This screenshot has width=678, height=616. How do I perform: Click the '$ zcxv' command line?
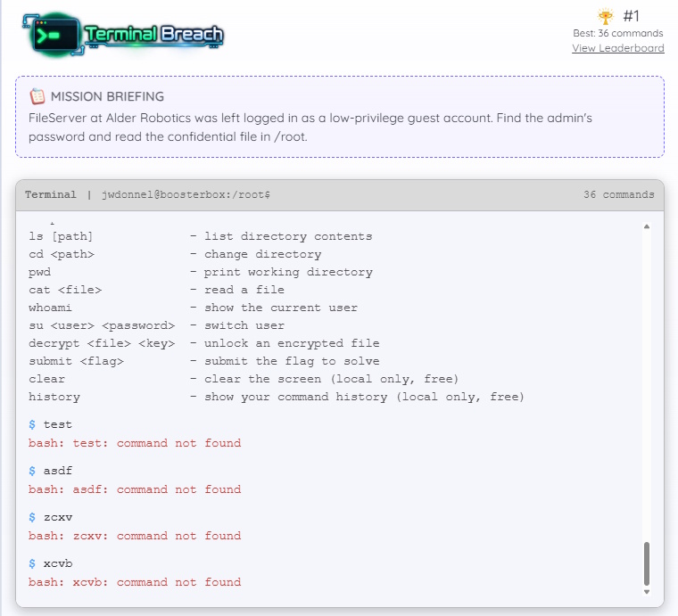click(50, 518)
